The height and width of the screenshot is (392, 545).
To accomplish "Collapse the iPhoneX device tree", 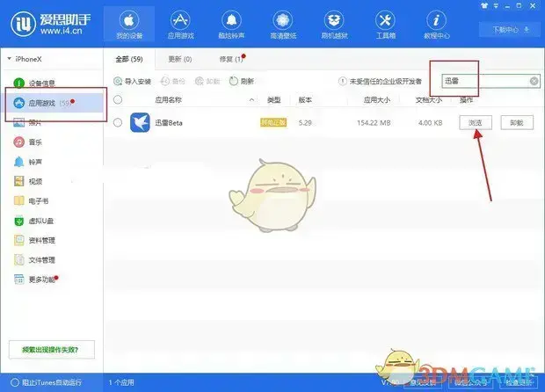I will pos(9,59).
